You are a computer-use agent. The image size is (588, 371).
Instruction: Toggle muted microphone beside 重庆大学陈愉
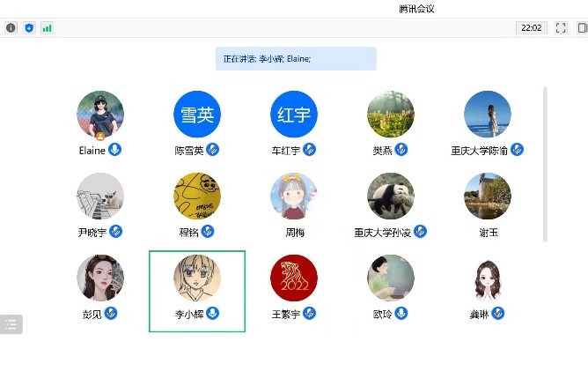[x=517, y=150]
